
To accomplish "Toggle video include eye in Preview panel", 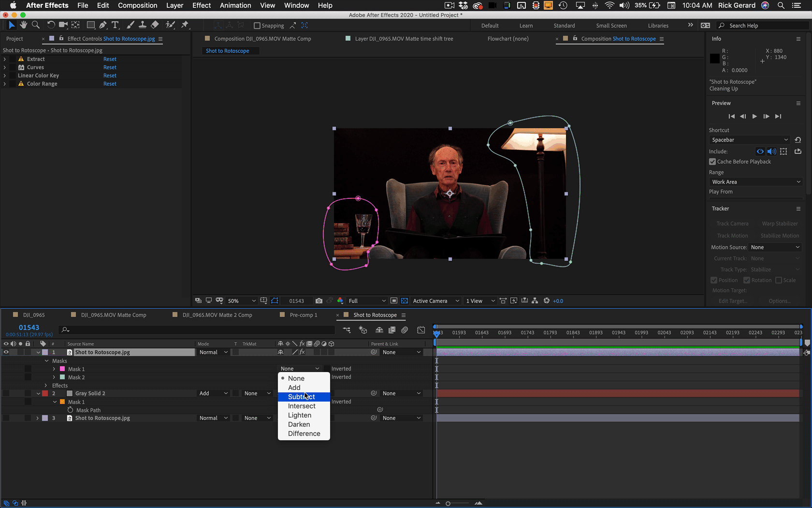I will pos(760,151).
